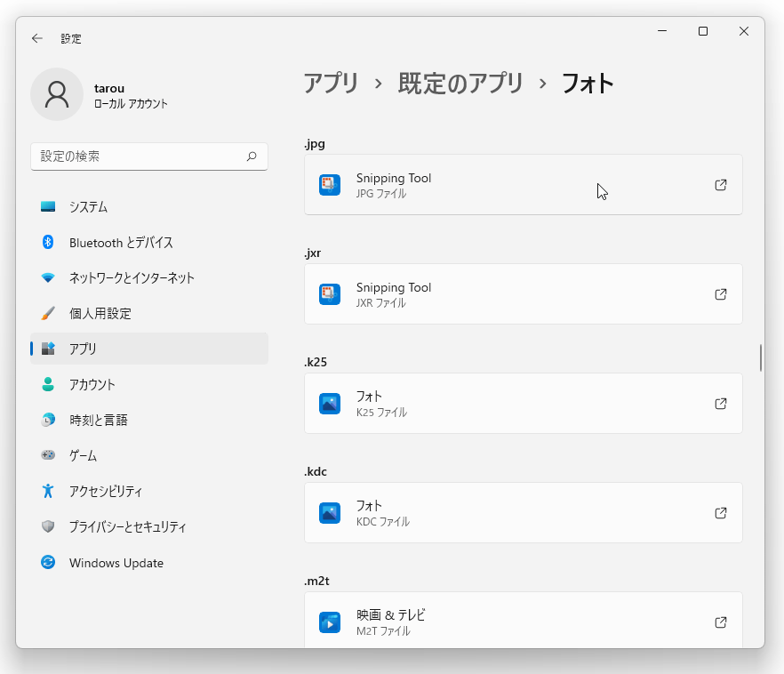784x674 pixels.
Task: Change default app for .kdc
Action: coord(523,513)
